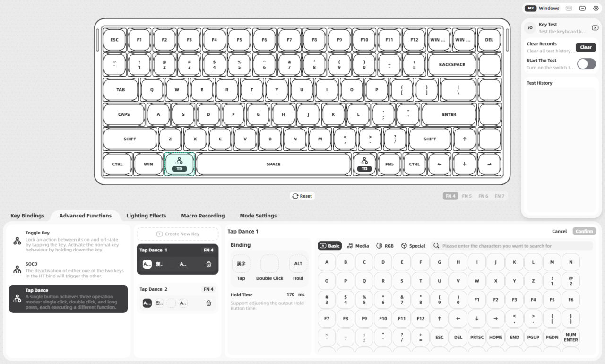The width and height of the screenshot is (605, 364).
Task: Close the Key Test panel
Action: tap(595, 28)
